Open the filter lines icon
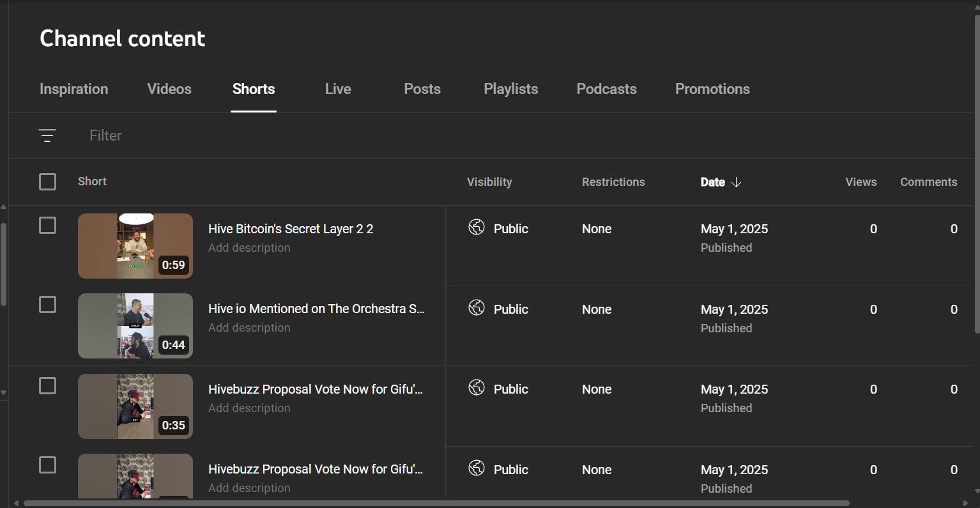 [x=47, y=135]
